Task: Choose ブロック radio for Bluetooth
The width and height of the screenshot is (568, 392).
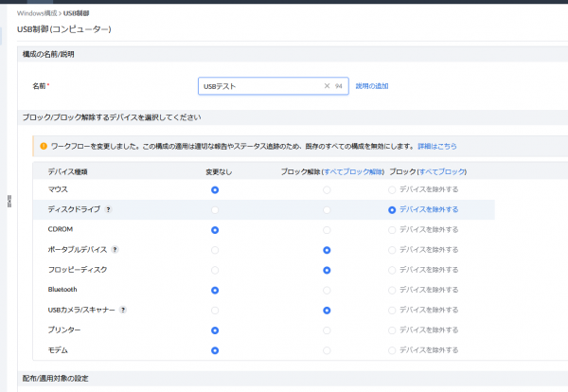Action: (392, 290)
